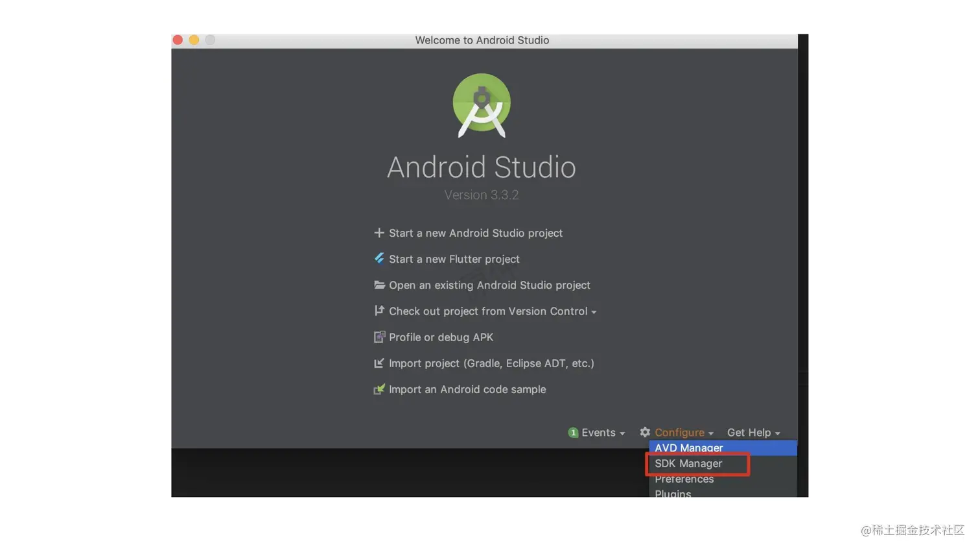980x552 pixels.
Task: Click the Flutter logo icon
Action: pyautogui.click(x=379, y=259)
